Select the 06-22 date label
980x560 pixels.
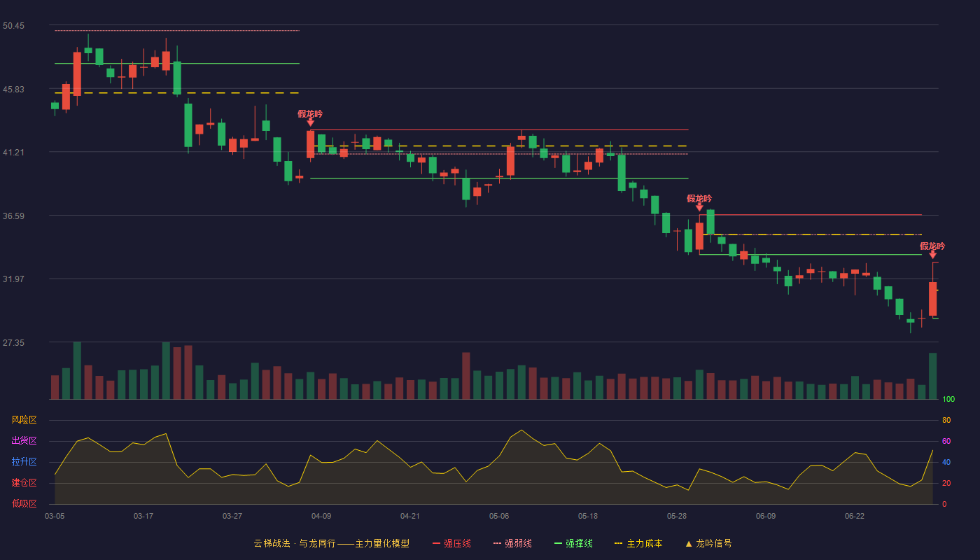click(855, 516)
